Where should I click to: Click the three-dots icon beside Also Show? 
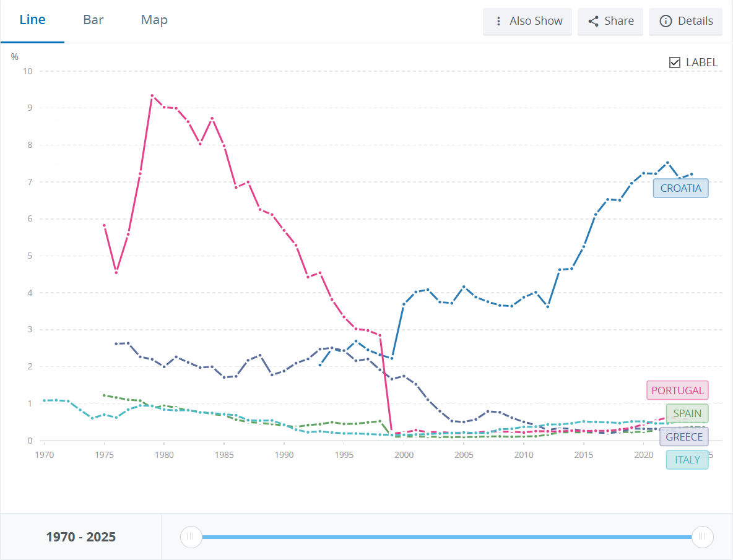click(498, 22)
